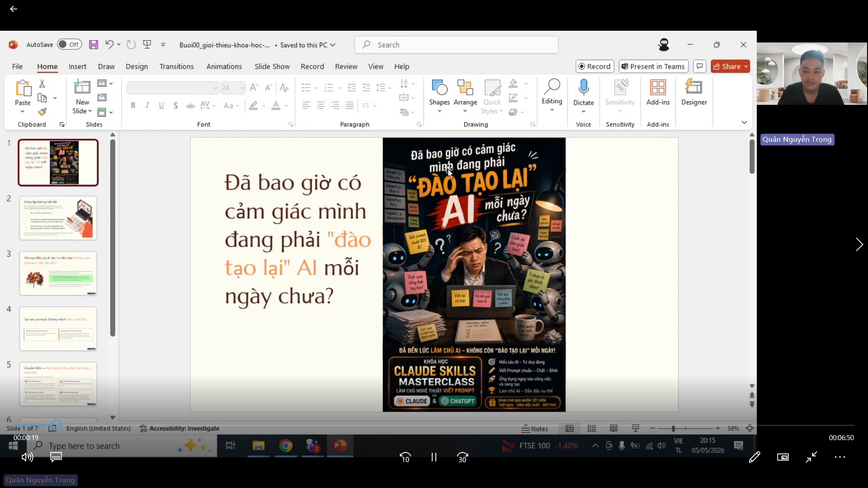Click Accessibility: Investigate status
This screenshot has height=488, width=868.
point(179,428)
